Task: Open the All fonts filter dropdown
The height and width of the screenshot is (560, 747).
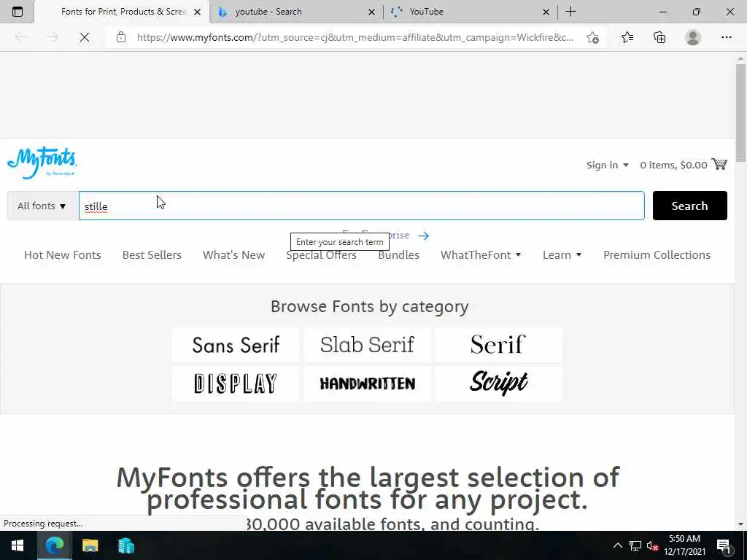Action: pyautogui.click(x=42, y=206)
